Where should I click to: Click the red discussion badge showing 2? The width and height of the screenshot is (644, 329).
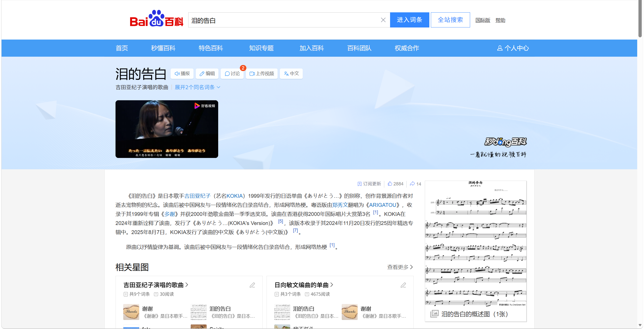point(243,68)
